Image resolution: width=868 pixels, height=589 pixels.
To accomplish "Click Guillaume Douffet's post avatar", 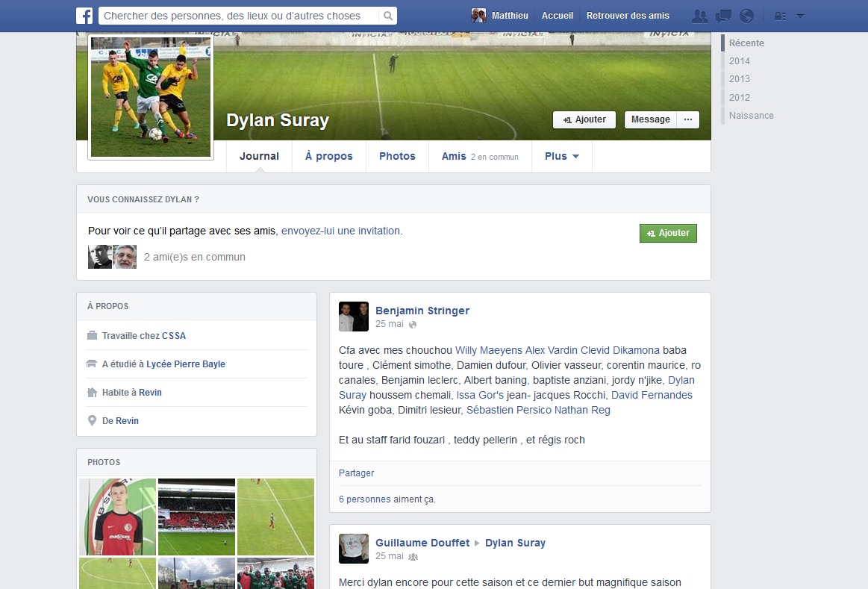I will 354,549.
